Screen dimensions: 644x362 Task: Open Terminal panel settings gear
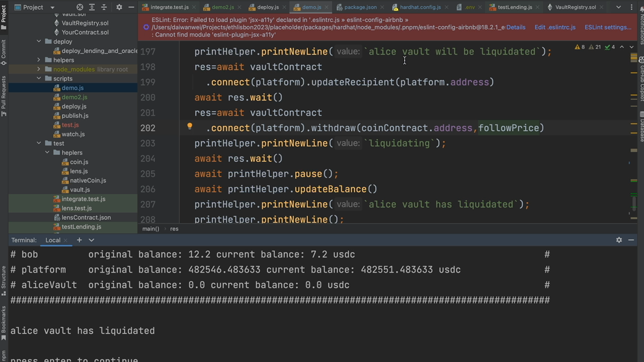[619, 240]
